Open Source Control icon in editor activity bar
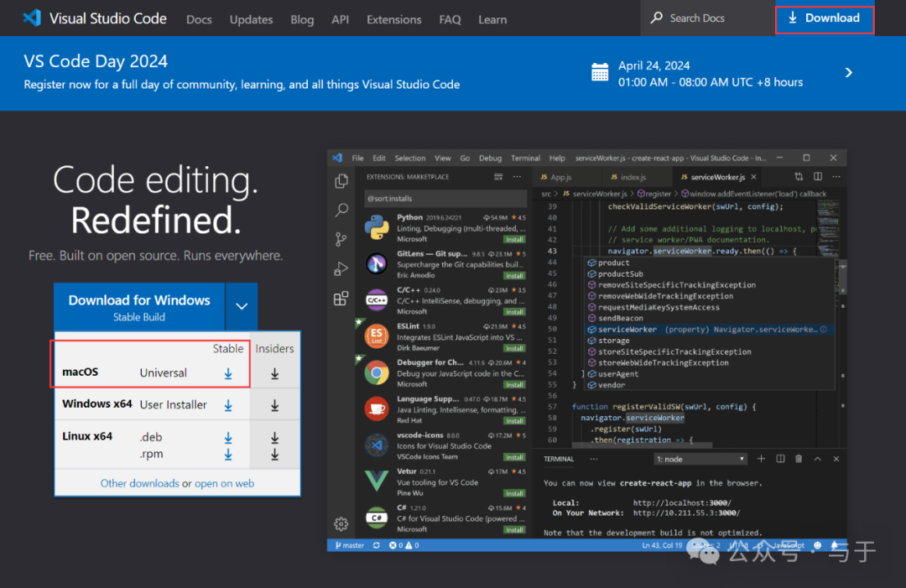The width and height of the screenshot is (906, 588). [x=341, y=239]
